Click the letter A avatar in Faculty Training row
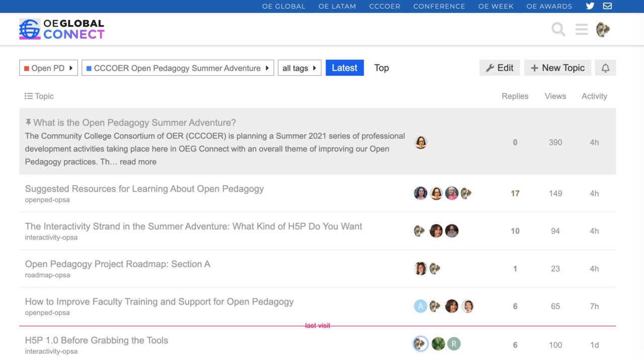 [421, 306]
